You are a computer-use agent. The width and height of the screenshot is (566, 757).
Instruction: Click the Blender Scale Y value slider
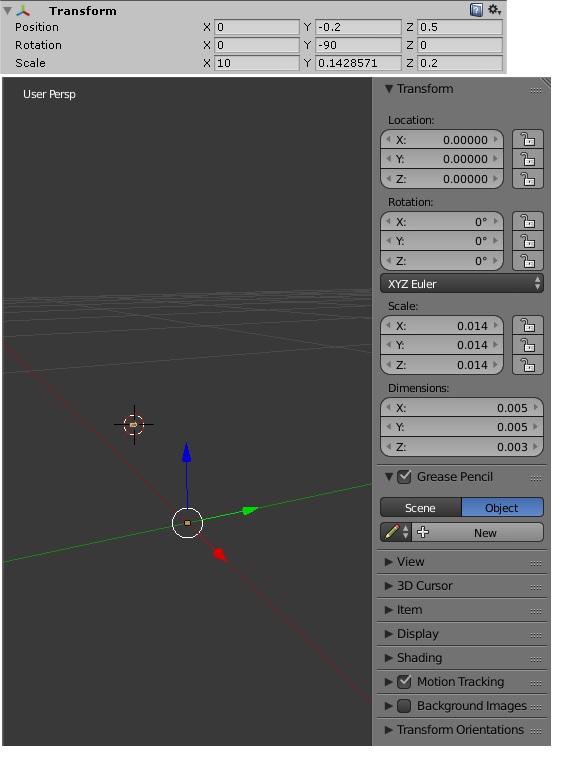(442, 345)
